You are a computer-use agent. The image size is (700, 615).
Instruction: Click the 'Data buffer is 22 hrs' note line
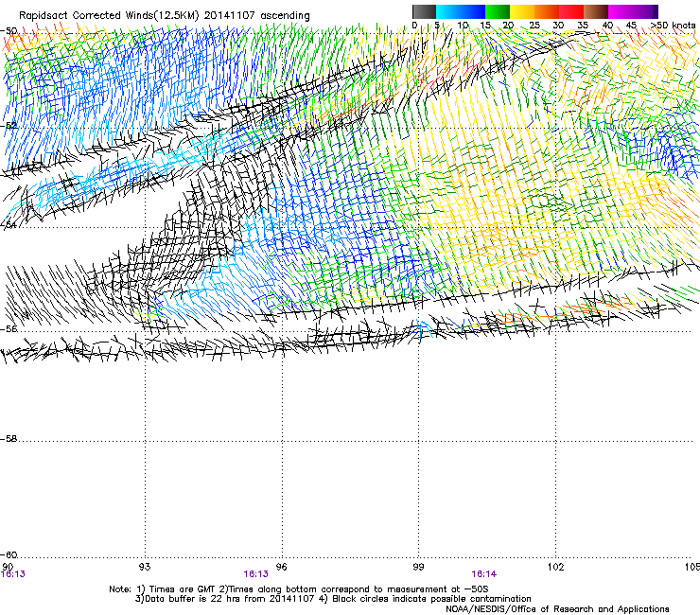[333, 599]
